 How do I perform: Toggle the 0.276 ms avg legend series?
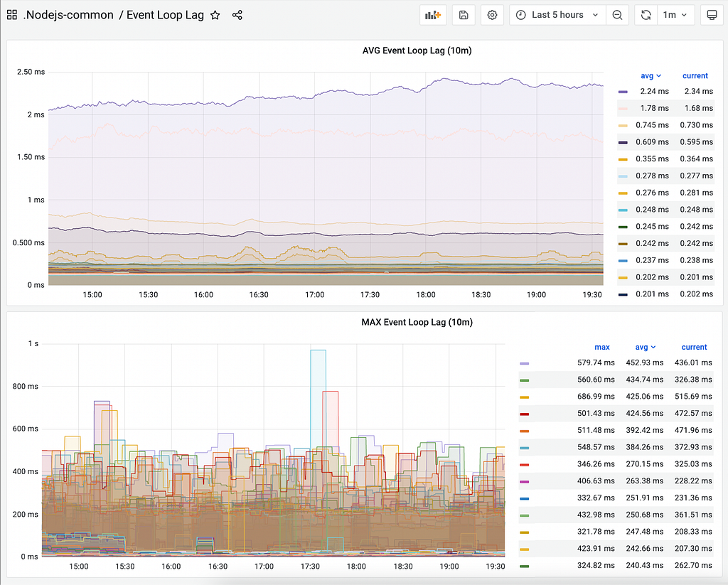[665, 193]
